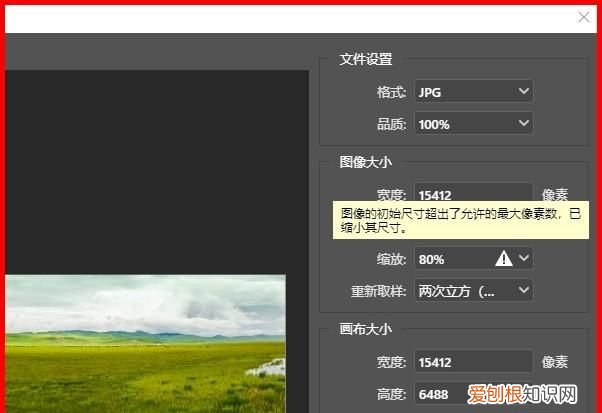The width and height of the screenshot is (602, 413).
Task: Expand the 重新取样 resample method dropdown
Action: [474, 291]
